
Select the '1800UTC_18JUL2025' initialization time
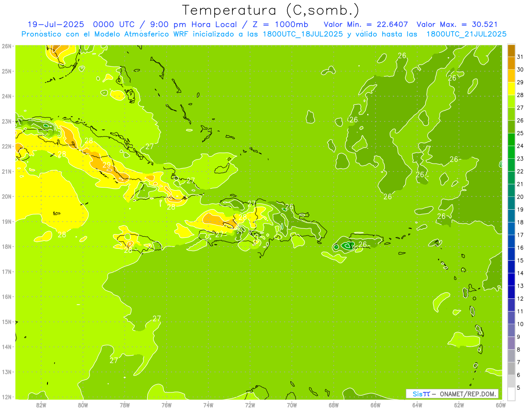click(x=302, y=34)
